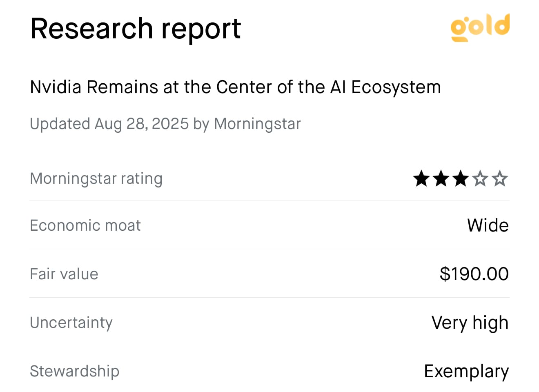Viewport: 539px width, 392px height.
Task: Click the Exemplary stewardship value
Action: coord(466,372)
